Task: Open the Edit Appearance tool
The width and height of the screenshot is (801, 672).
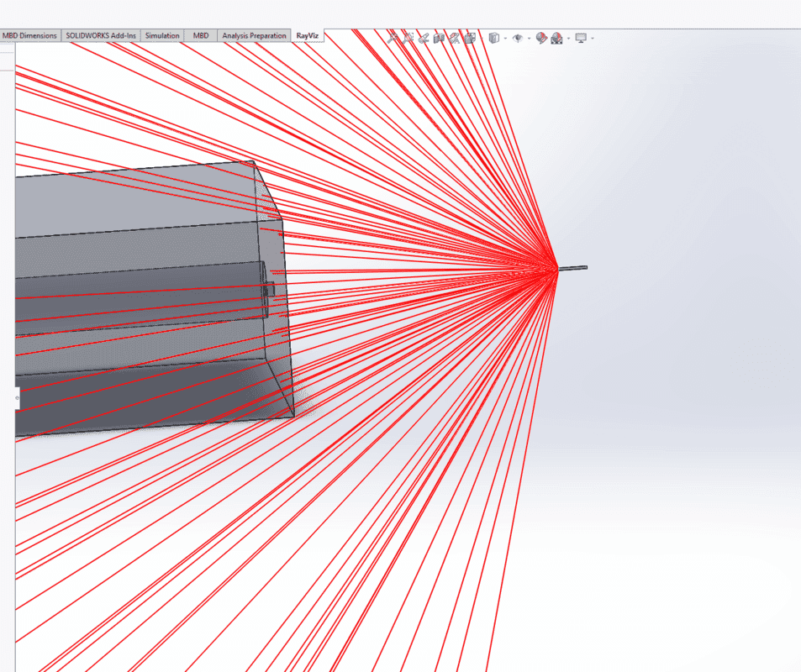Action: (542, 38)
